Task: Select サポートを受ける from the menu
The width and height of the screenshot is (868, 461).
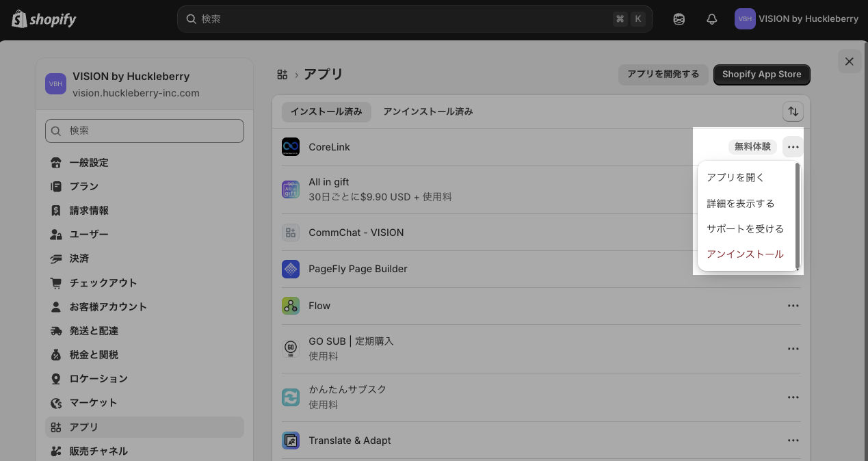Action: [x=745, y=228]
